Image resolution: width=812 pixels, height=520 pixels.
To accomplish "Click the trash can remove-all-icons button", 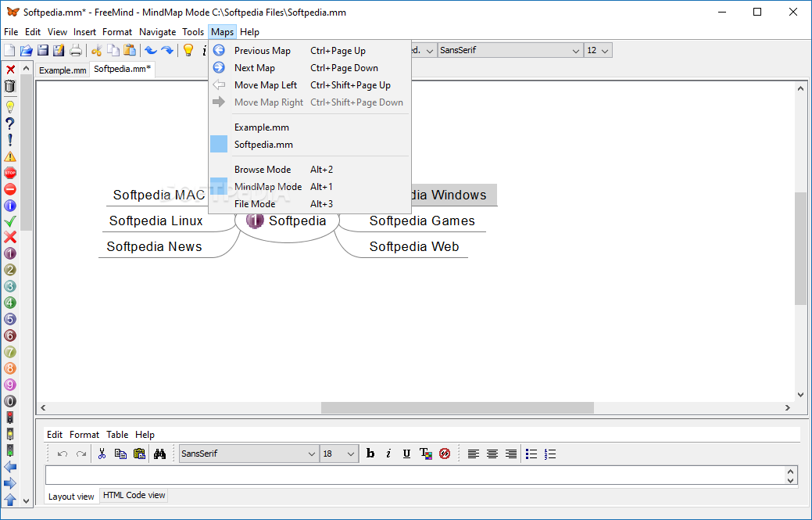I will point(10,86).
